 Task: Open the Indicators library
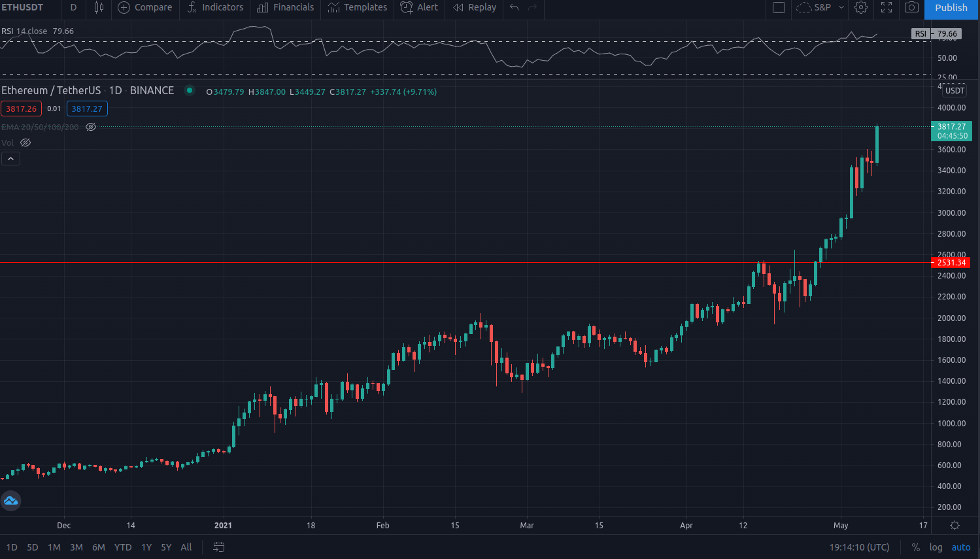point(215,8)
